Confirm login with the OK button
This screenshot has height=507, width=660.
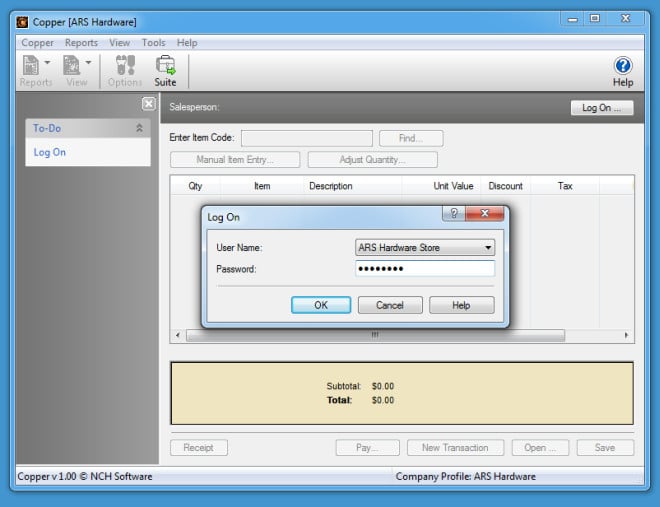pyautogui.click(x=321, y=305)
